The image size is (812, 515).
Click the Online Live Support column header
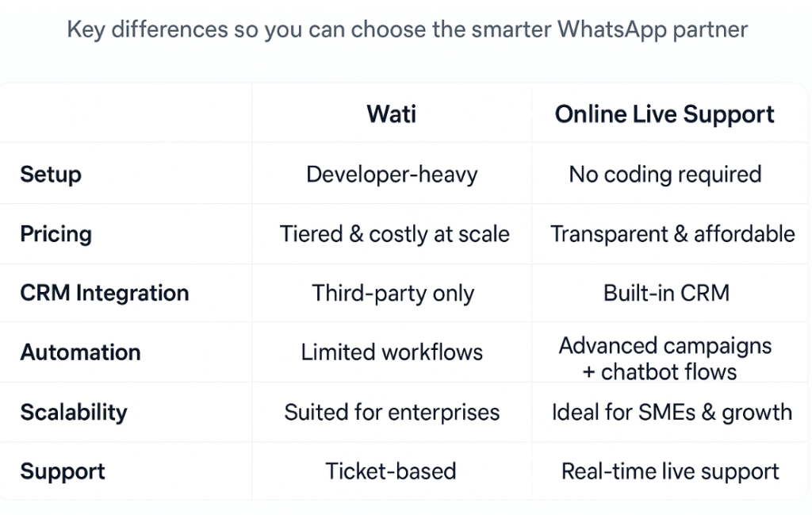click(665, 114)
